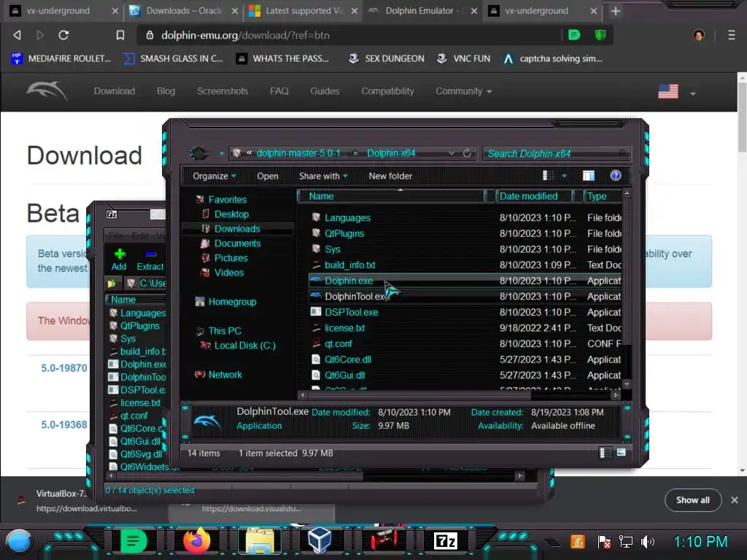This screenshot has width=747, height=560.
Task: Open MEDIAFIRE ROULET bookmark
Action: 61,58
